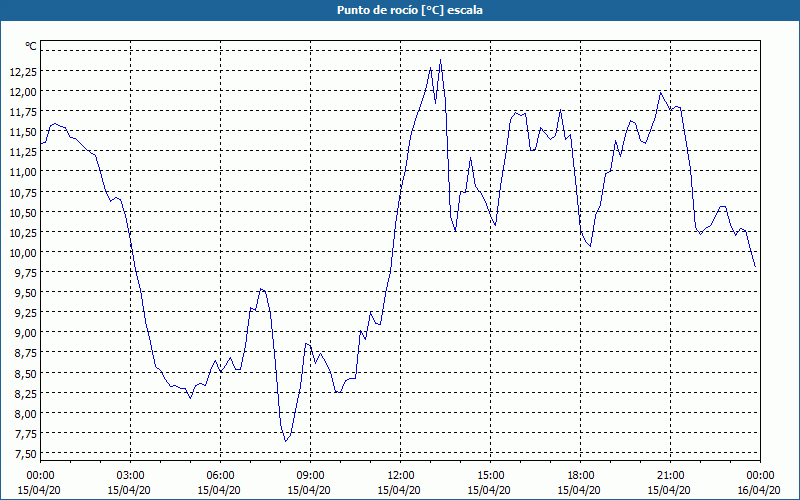Screen dimensions: 800x500
Task: Click the 12,00 y-axis label
Action: (x=23, y=92)
